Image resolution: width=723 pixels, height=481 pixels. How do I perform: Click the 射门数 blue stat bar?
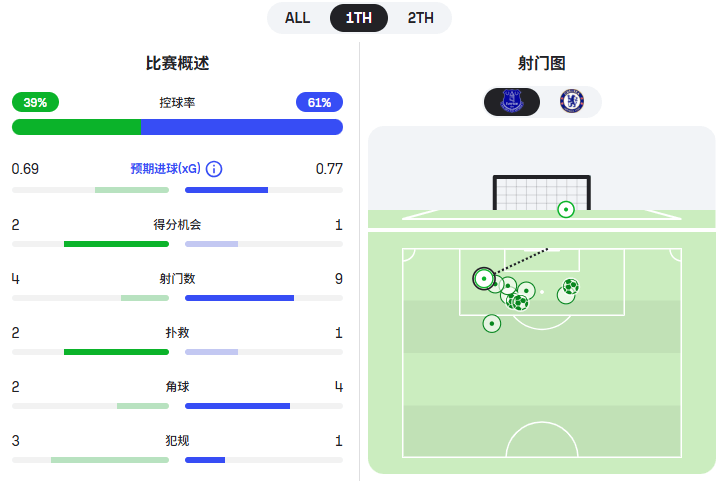point(239,298)
